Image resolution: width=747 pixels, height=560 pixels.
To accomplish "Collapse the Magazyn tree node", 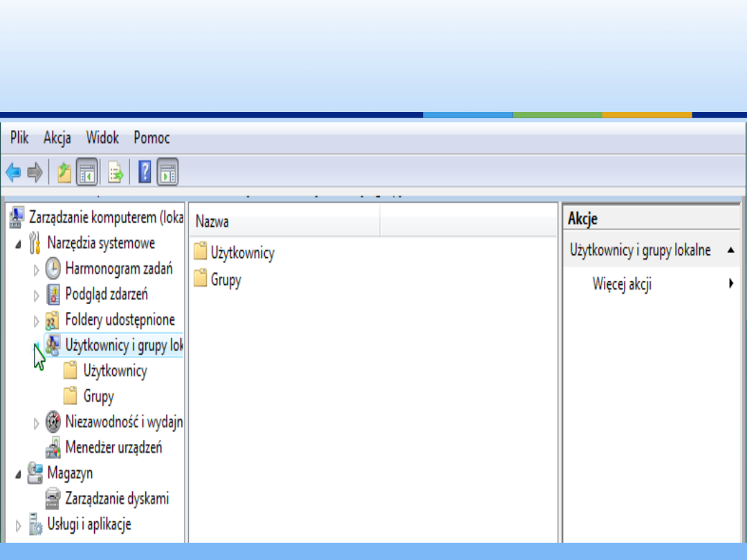I will point(19,474).
